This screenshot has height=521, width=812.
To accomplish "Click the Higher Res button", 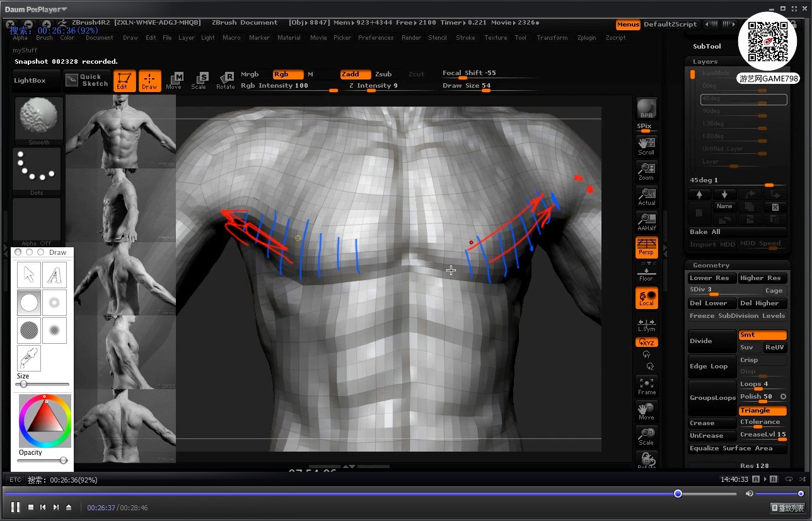I will 762,278.
